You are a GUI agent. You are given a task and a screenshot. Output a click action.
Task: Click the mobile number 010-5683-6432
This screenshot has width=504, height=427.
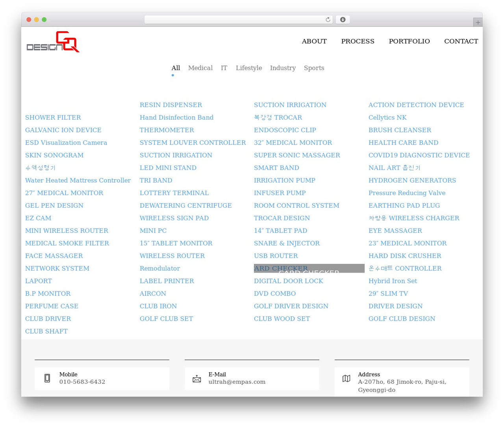[x=82, y=382]
